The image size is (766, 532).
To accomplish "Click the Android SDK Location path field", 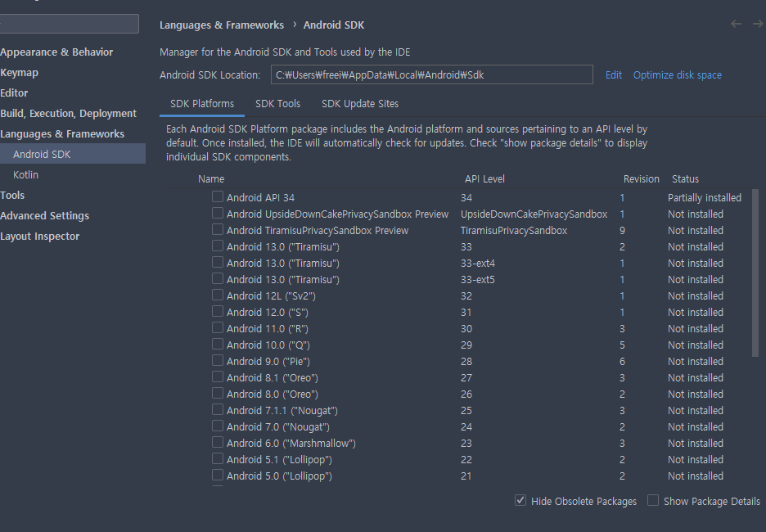I will 432,74.
